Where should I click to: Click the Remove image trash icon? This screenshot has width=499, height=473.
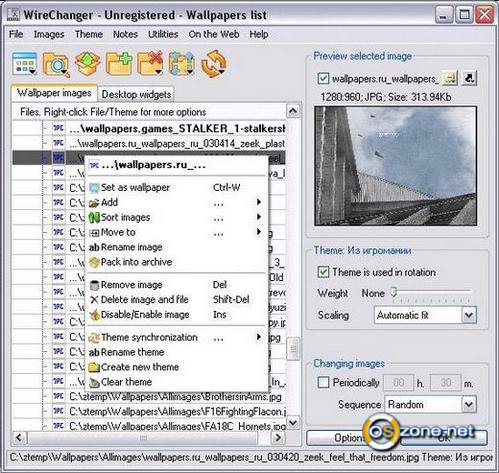tap(94, 285)
